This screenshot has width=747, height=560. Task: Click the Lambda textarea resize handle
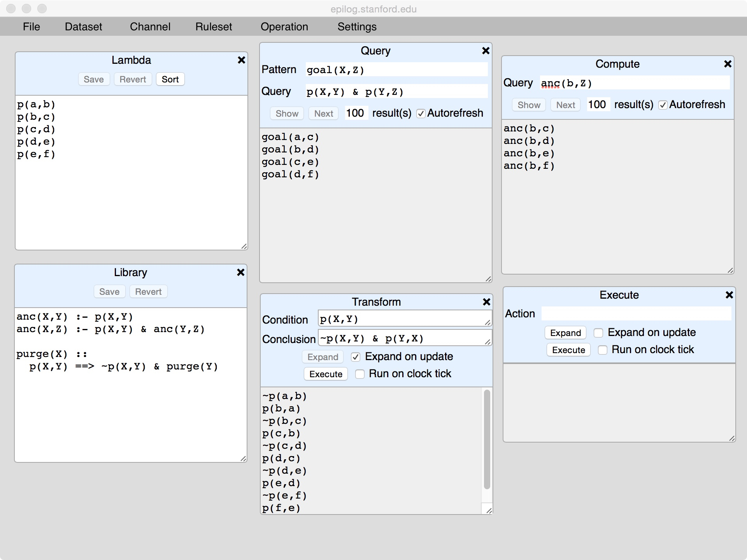click(x=244, y=246)
